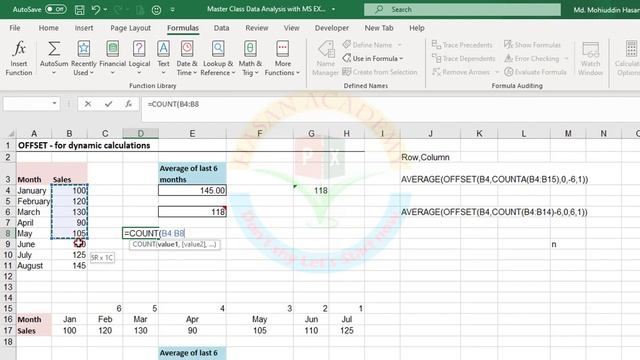The image size is (640, 360).
Task: Click the Enter checkmark in formula bar
Action: point(108,104)
